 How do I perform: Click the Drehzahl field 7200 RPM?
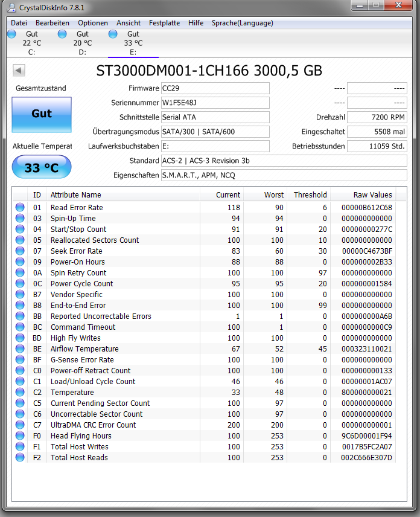pyautogui.click(x=377, y=117)
